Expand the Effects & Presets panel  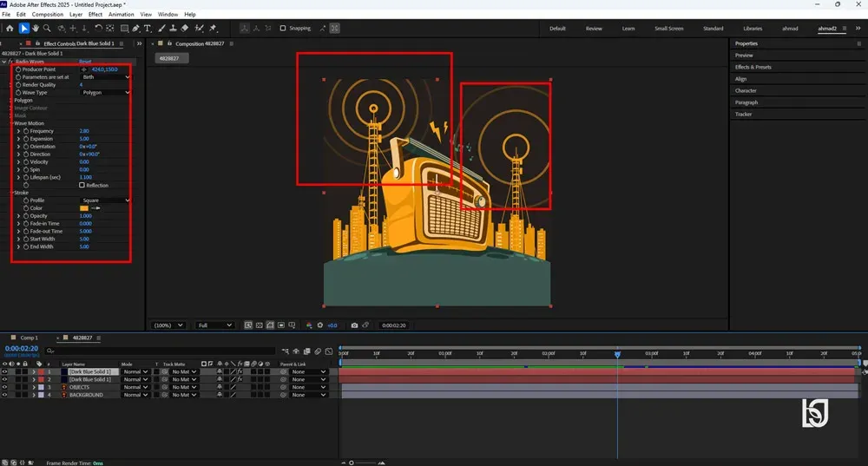(x=753, y=67)
